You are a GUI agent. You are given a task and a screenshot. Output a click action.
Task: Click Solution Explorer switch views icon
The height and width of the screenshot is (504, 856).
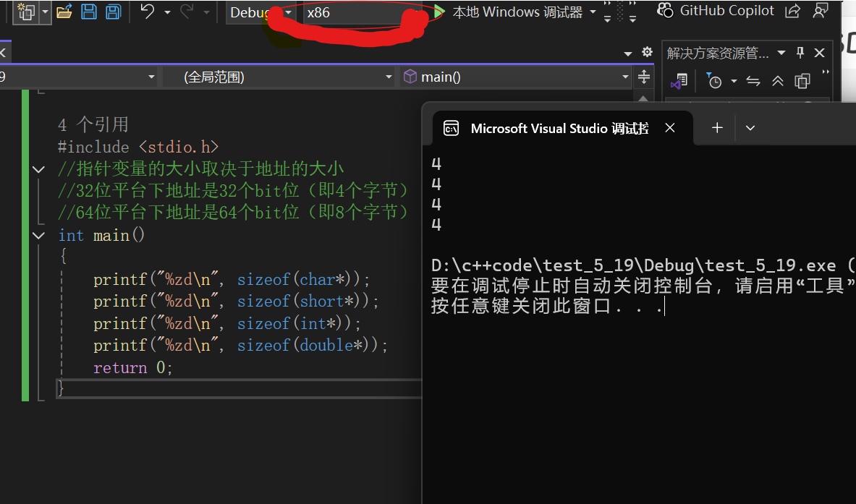tap(679, 81)
